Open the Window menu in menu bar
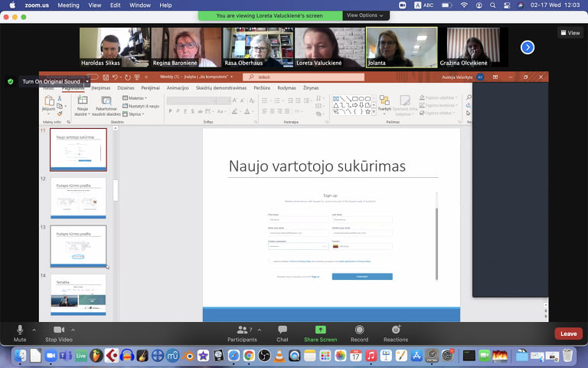This screenshot has width=588, height=368. [x=140, y=5]
